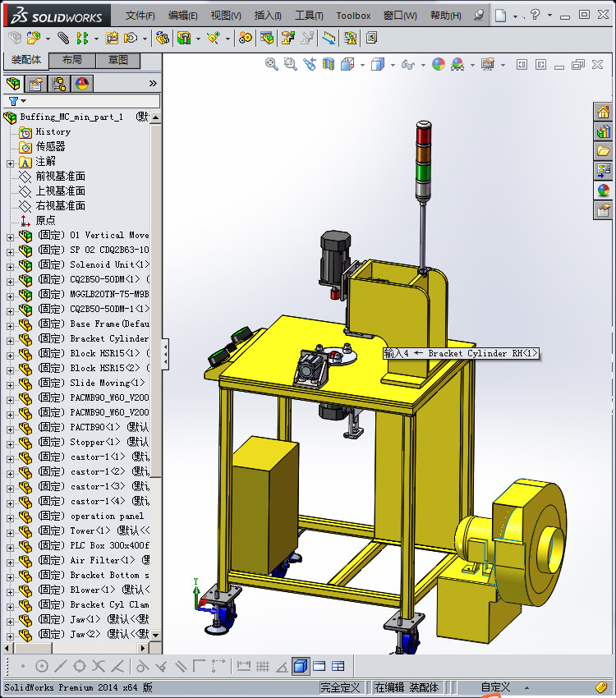This screenshot has height=698, width=616.
Task: Click the Mate paperclip toolbar icon
Action: [63, 38]
